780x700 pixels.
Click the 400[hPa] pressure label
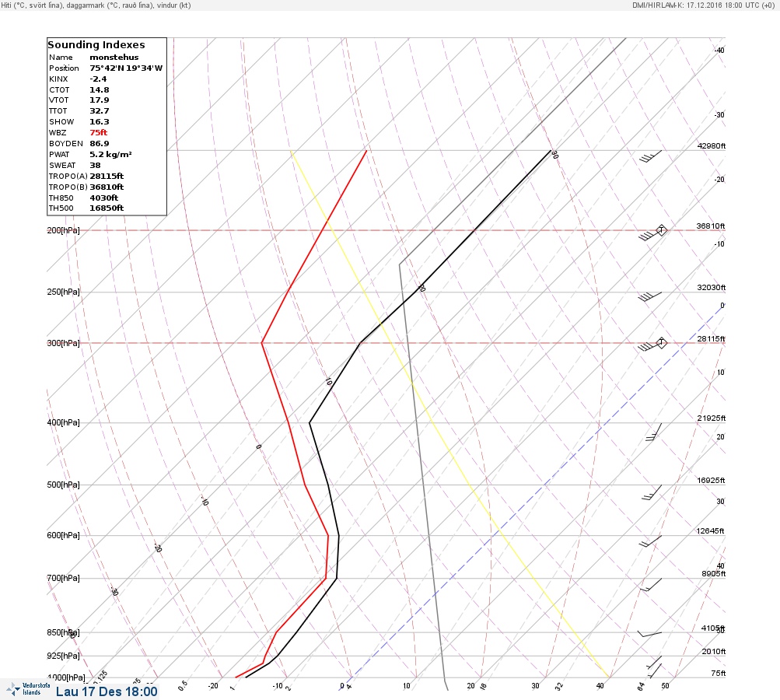[x=63, y=422]
